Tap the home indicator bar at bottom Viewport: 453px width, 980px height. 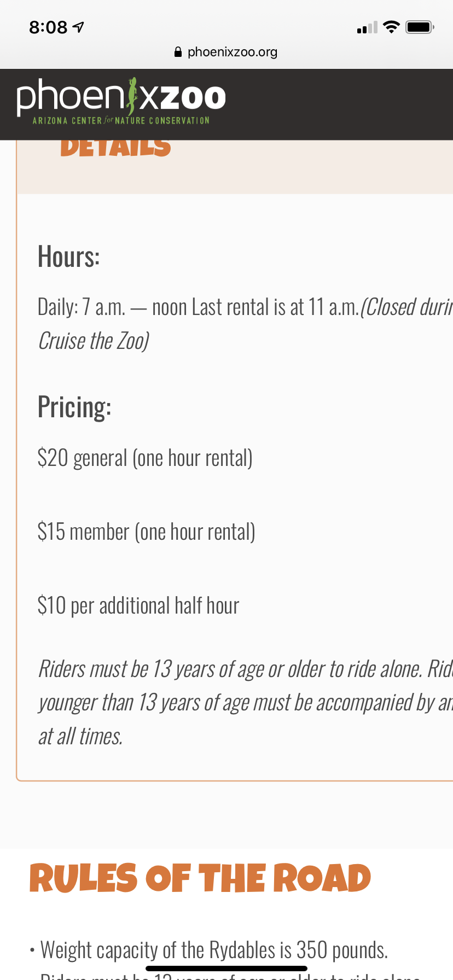tap(226, 969)
